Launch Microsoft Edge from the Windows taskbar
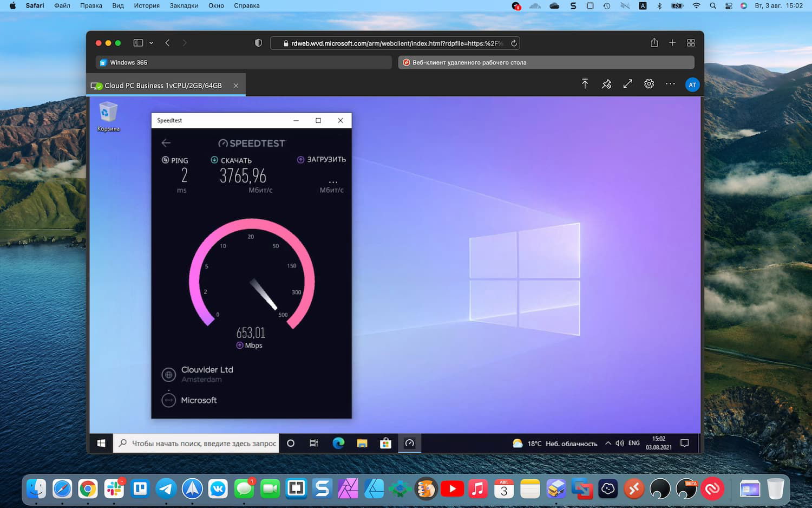812x508 pixels. coord(338,444)
